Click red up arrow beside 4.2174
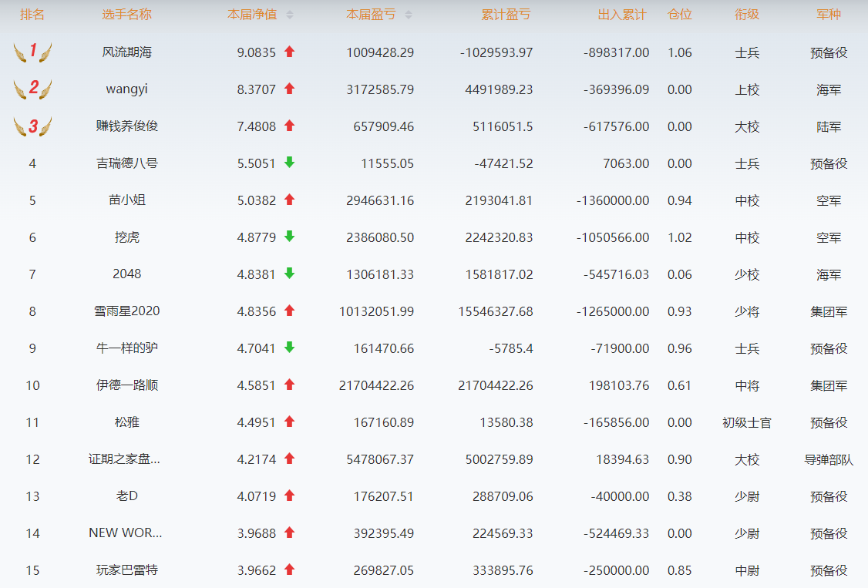Screen dimensions: 868x588 coord(289,459)
